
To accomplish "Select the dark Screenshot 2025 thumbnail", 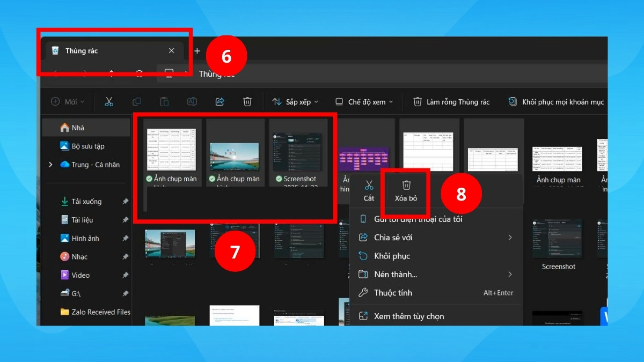I will point(298,152).
